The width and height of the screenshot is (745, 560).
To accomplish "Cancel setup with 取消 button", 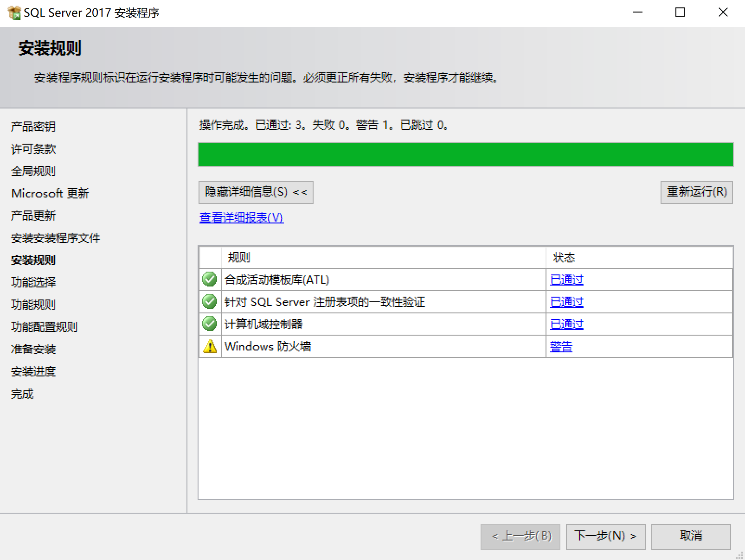I will (x=690, y=536).
